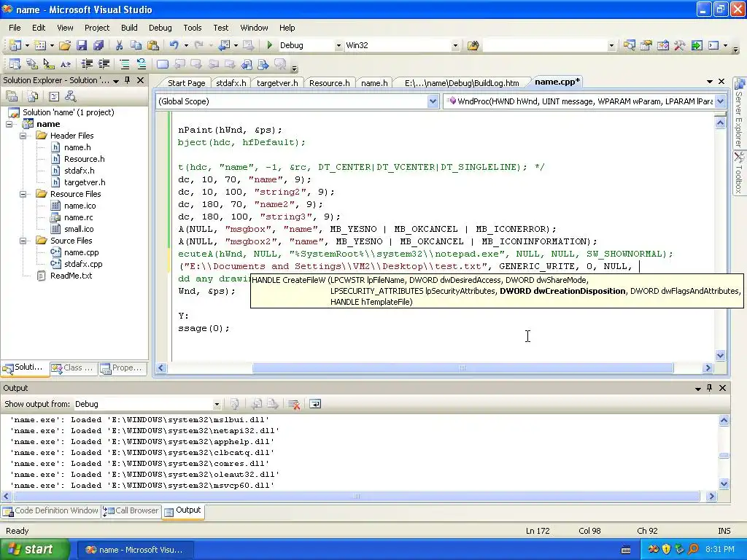Open the Properties Window toolbar icon
747x560 pixels.
(x=646, y=45)
